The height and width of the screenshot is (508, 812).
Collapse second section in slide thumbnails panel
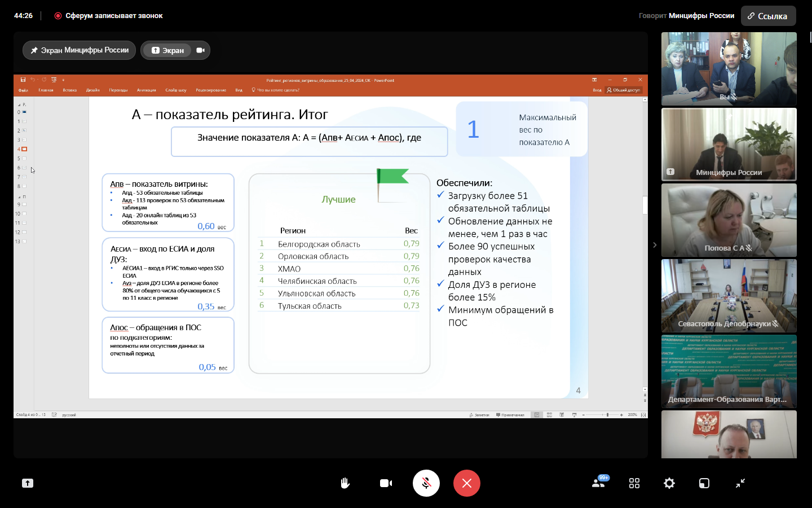(19, 197)
